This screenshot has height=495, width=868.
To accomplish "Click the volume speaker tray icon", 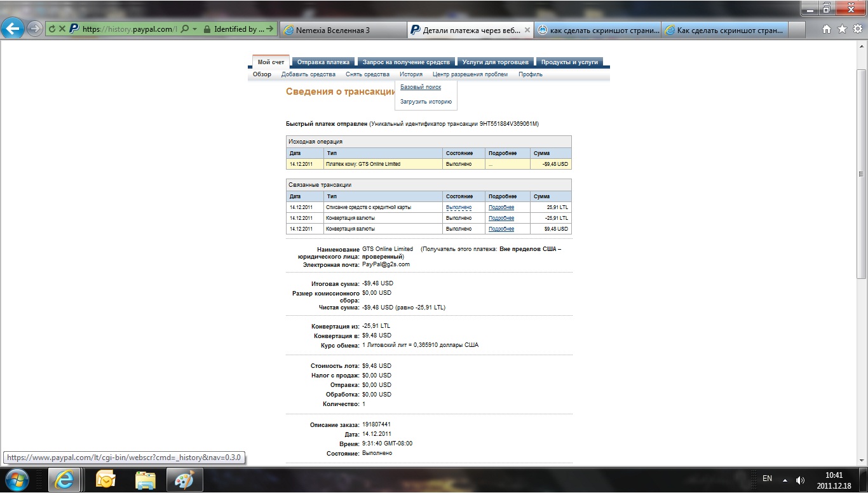I will click(800, 480).
